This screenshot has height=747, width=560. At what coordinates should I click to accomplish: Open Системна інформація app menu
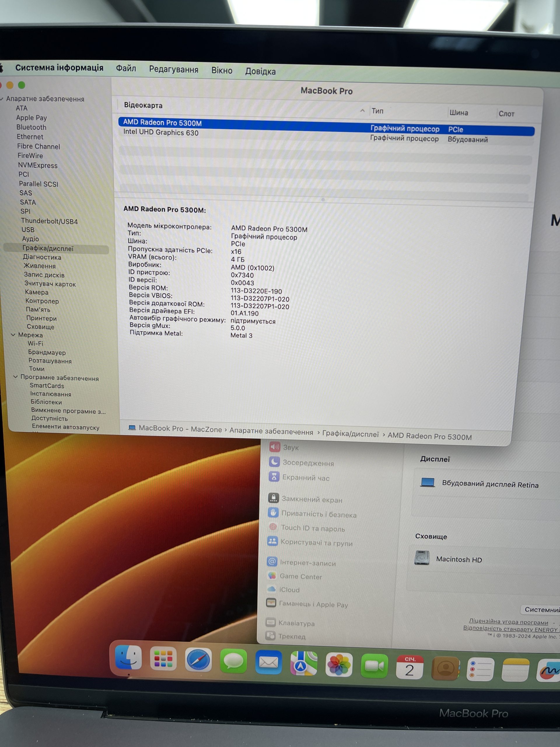59,67
